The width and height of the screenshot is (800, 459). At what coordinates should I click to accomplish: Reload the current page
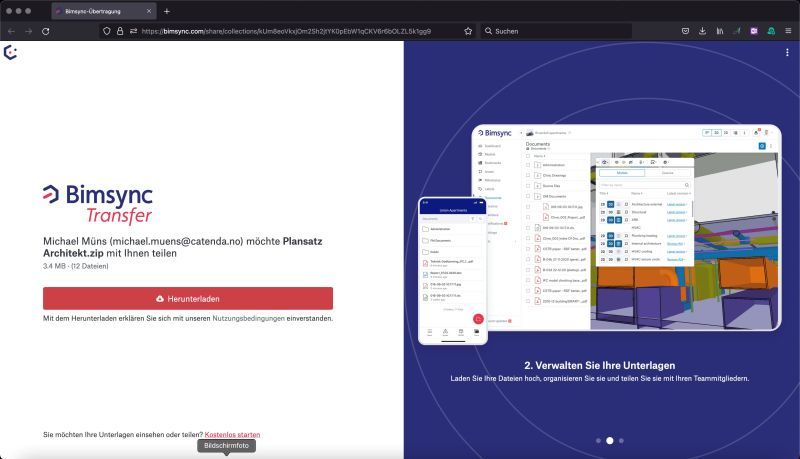click(45, 31)
